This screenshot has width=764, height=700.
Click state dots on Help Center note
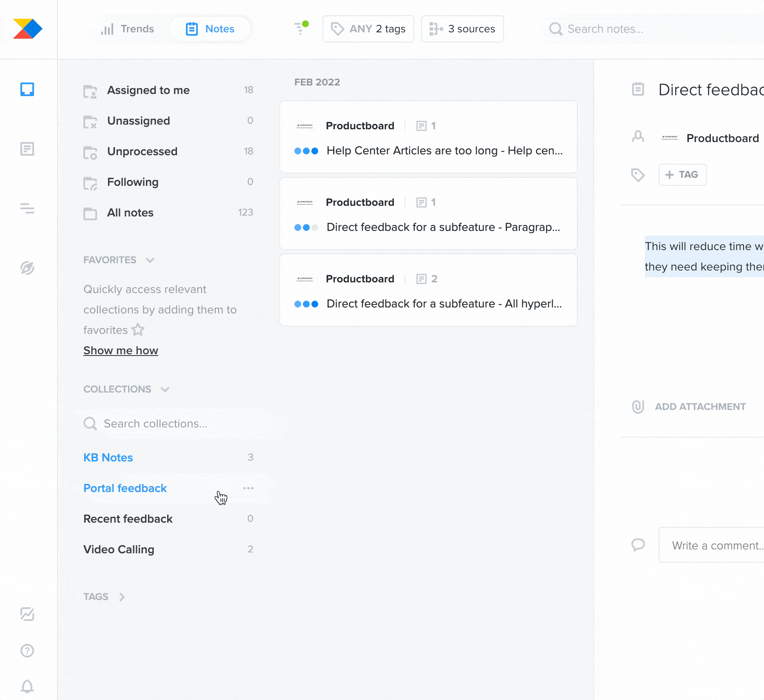pos(306,151)
